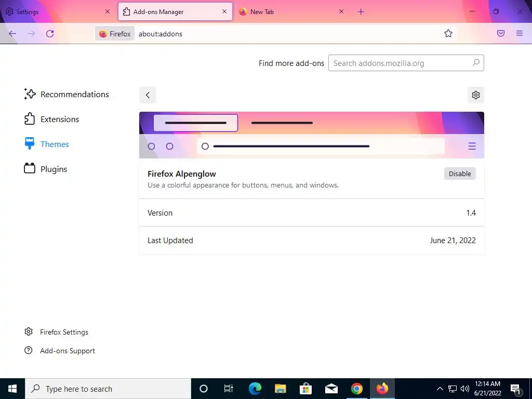Open Cortana from the taskbar circle icon

pos(204,389)
